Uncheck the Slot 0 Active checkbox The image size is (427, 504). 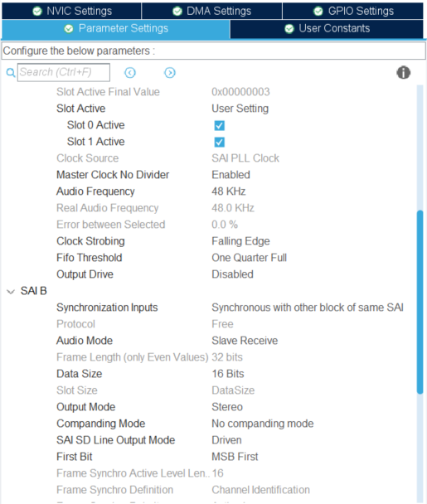tap(219, 125)
